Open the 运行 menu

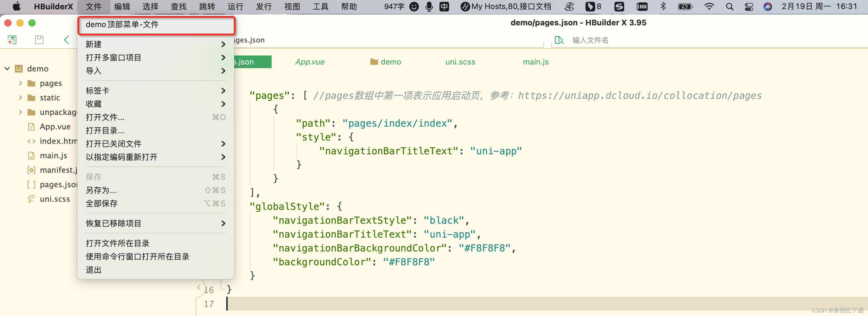[235, 6]
